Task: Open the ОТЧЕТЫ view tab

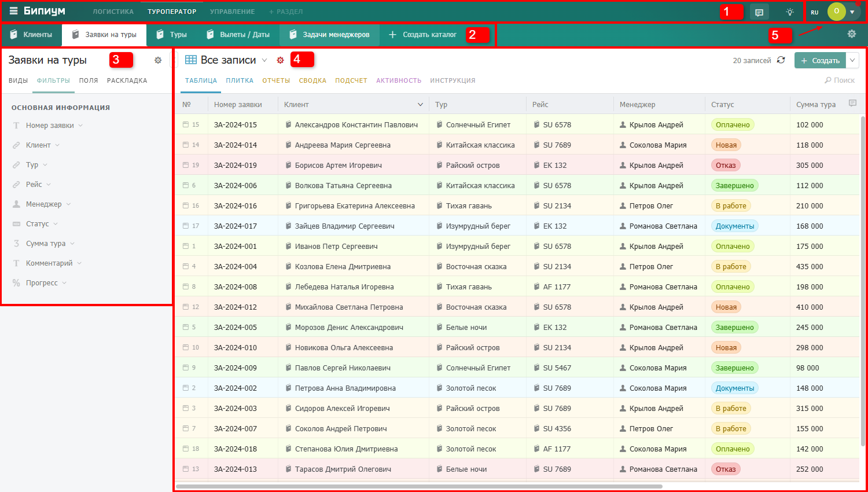Action: 276,80
